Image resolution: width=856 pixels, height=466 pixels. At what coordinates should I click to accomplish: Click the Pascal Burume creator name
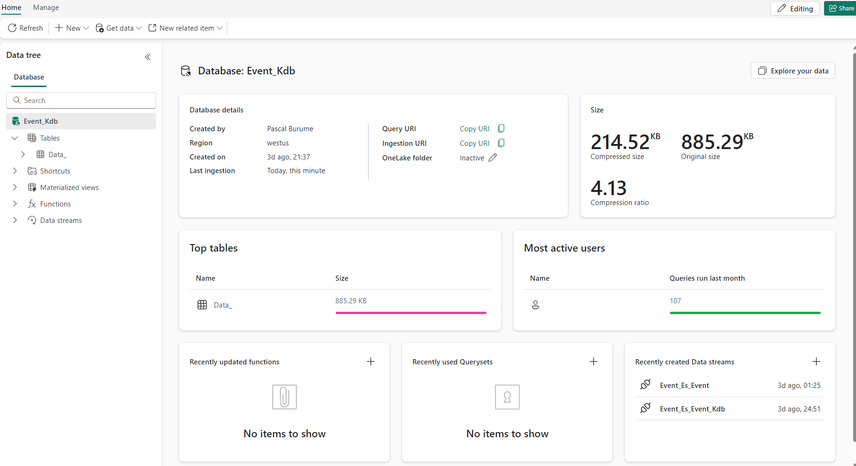pos(290,129)
